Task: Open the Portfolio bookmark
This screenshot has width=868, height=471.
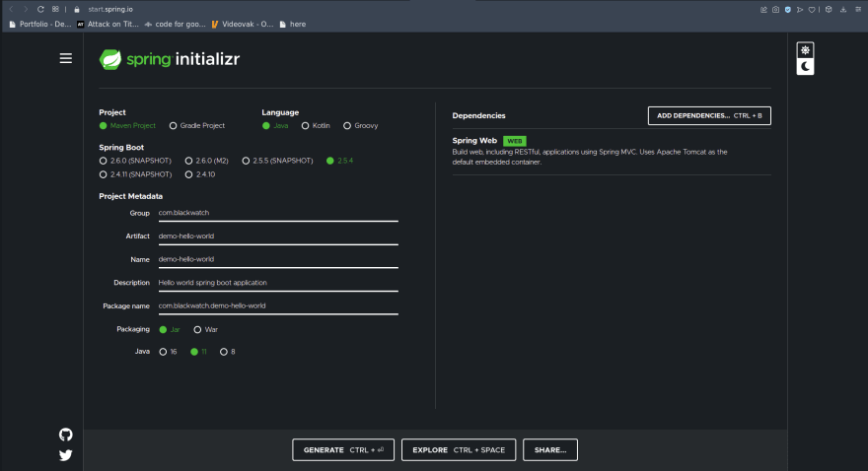Action: click(x=39, y=25)
